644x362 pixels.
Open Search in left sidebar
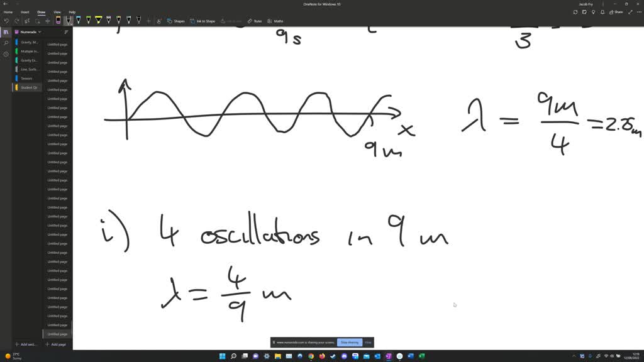pyautogui.click(x=6, y=43)
